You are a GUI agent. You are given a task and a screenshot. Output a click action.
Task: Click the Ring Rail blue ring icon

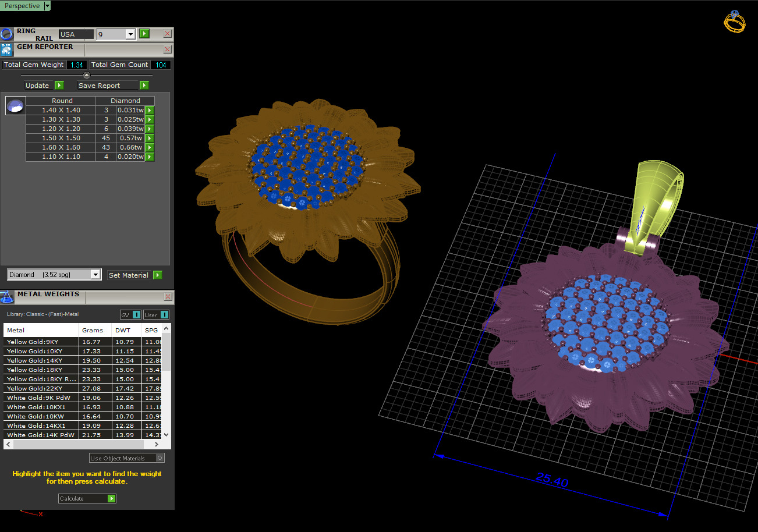click(x=7, y=34)
